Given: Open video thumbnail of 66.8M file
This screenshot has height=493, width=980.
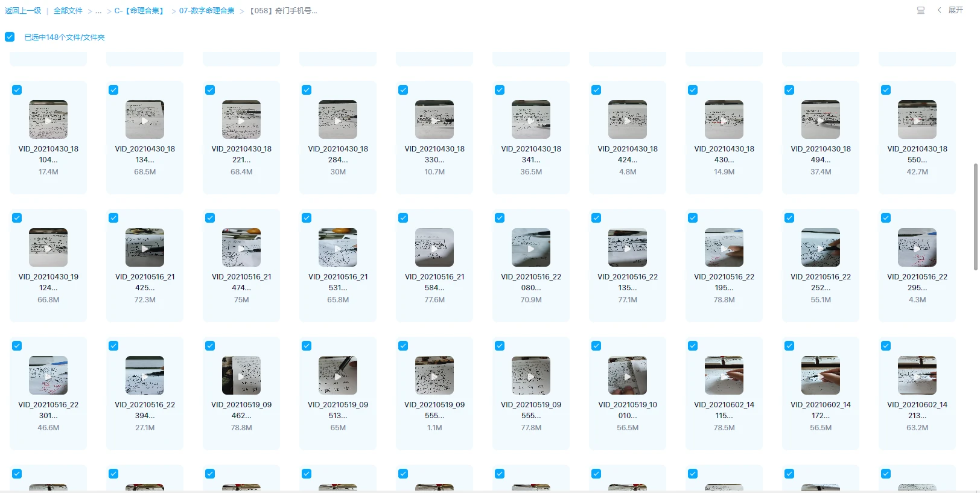Looking at the screenshot, I should 48,247.
